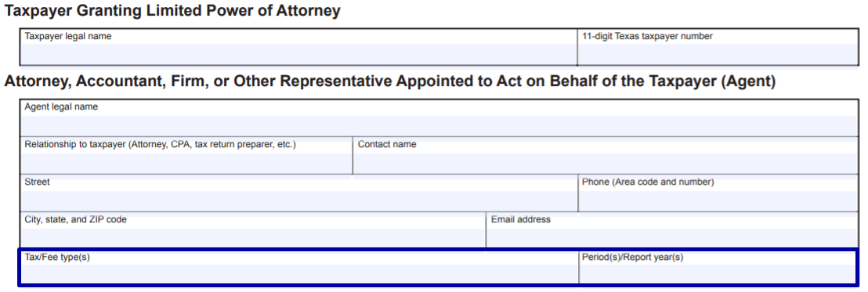Select the 11-digit Texas taxpayer number field
The image size is (868, 292).
[718, 54]
